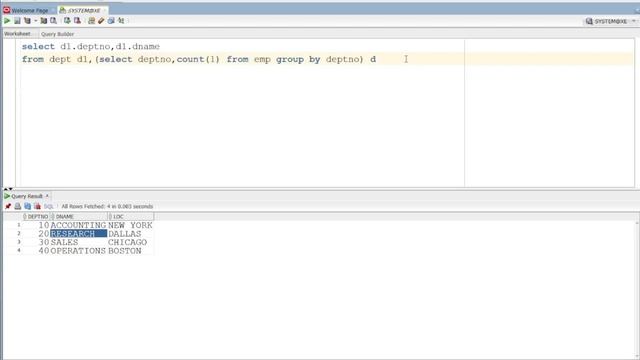Screen dimensions: 640x360
Task: Select the ACCOUNTING cell
Action: (x=78, y=225)
